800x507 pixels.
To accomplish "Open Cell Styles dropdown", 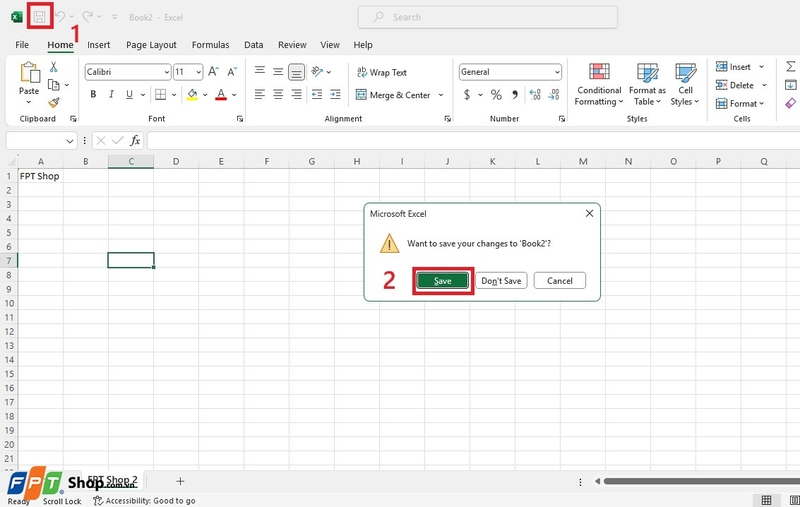I will (685, 85).
